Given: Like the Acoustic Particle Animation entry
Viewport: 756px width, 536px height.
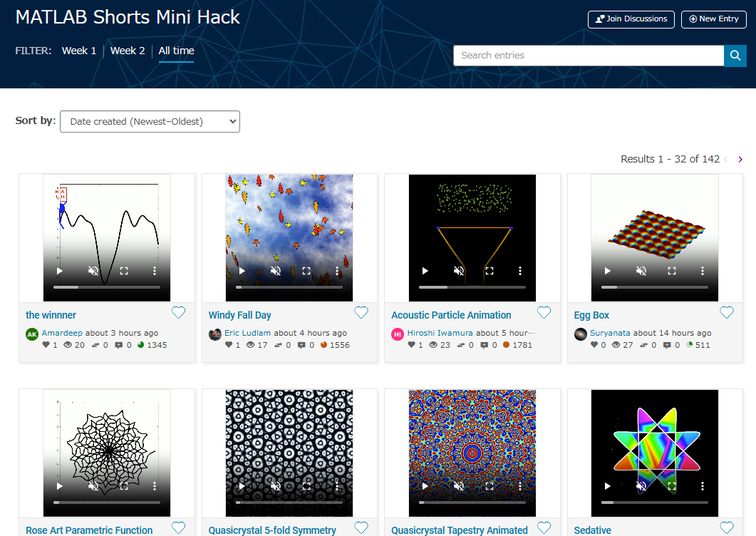Looking at the screenshot, I should tap(544, 313).
